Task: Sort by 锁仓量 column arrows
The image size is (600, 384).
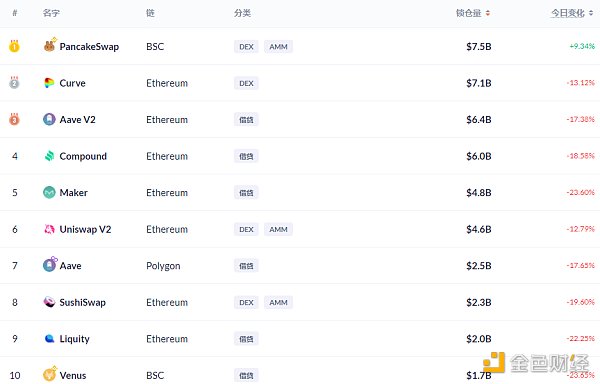Action: click(x=488, y=13)
